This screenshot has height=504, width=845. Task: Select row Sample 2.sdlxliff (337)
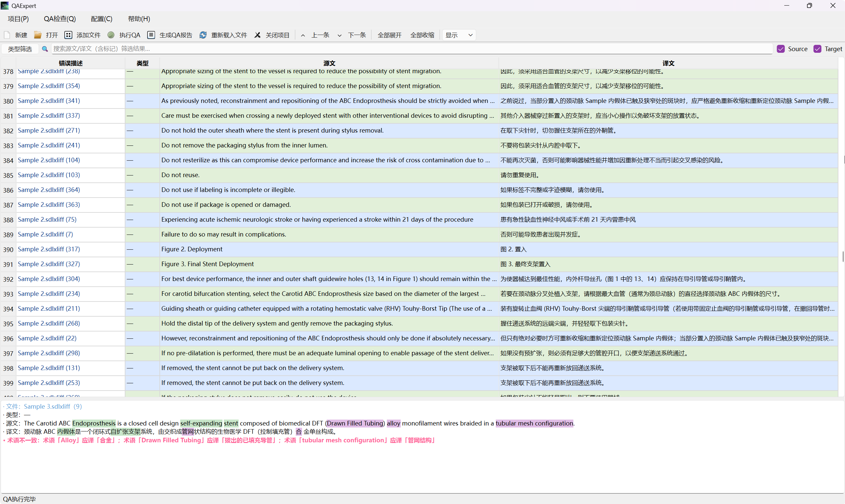(419, 116)
